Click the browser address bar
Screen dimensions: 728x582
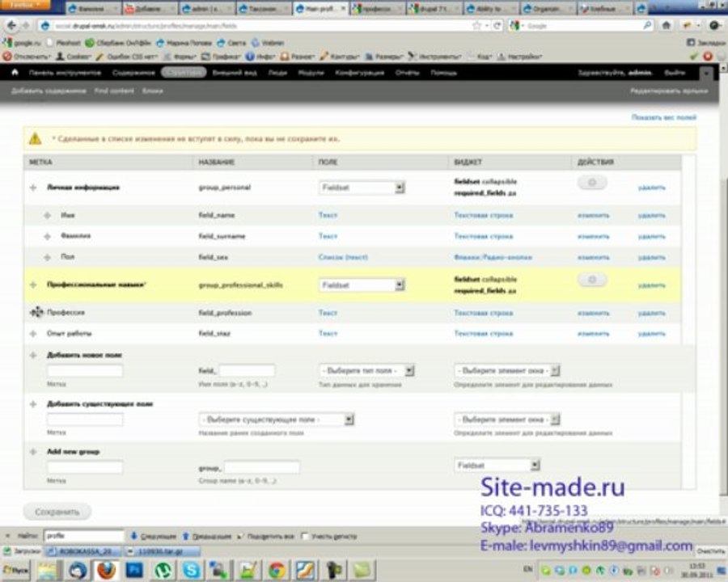(260, 26)
